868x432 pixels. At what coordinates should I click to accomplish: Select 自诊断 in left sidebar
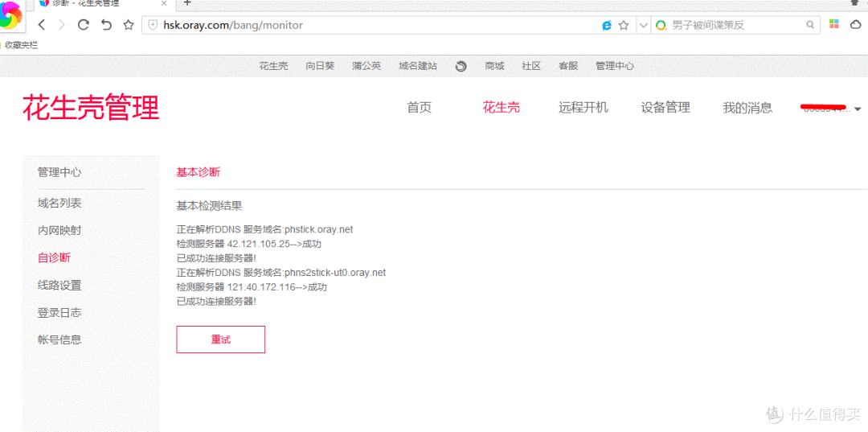point(54,257)
